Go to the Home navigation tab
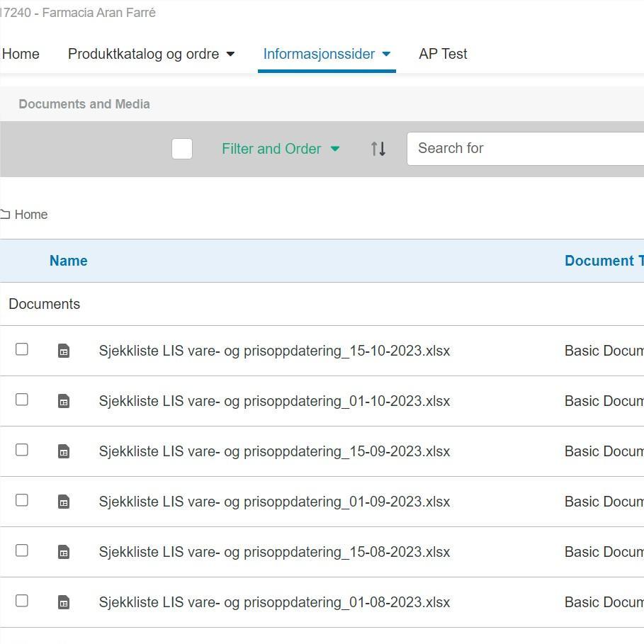Screen dimensions: 644x644 [x=21, y=54]
